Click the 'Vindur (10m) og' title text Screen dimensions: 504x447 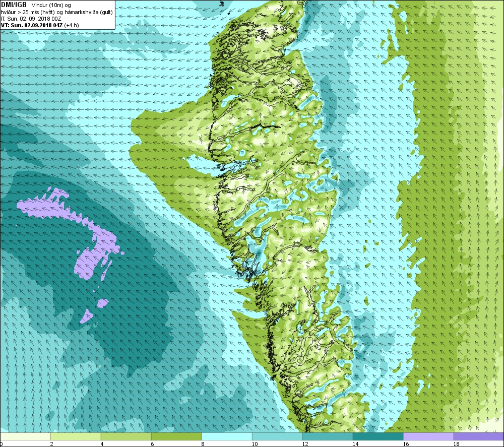(51, 6)
